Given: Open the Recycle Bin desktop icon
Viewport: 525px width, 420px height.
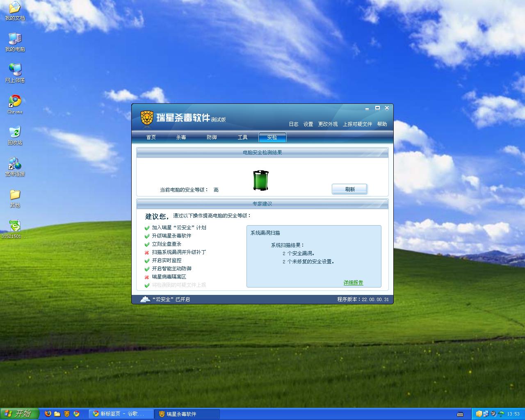Looking at the screenshot, I should 15,136.
